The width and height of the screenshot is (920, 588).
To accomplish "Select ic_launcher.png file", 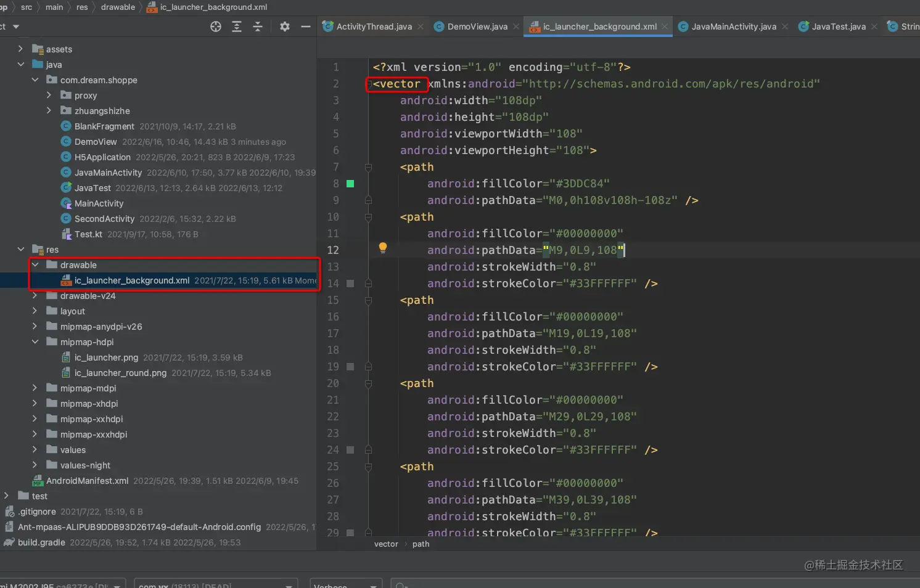I will pos(106,357).
